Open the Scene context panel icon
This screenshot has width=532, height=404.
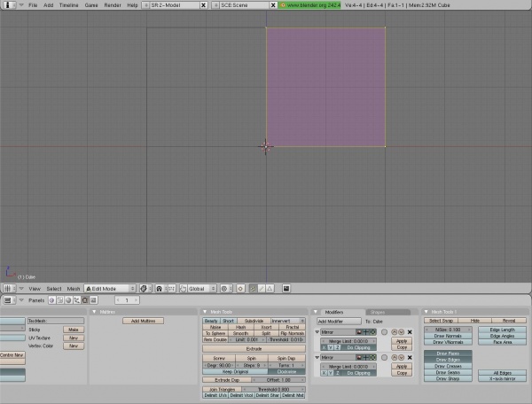point(93,300)
